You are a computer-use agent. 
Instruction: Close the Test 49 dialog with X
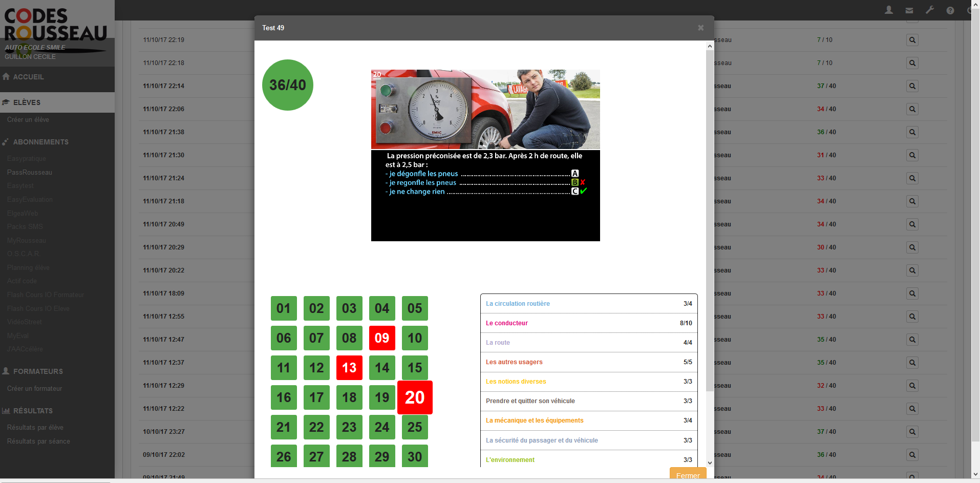pyautogui.click(x=700, y=28)
